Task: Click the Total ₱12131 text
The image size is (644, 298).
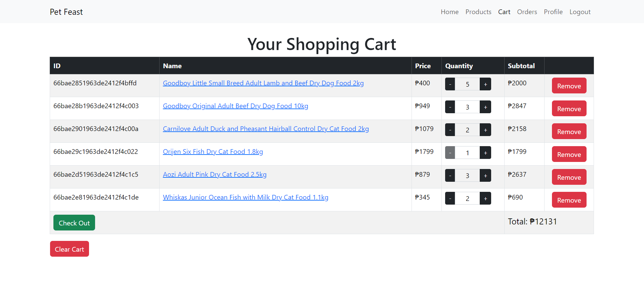Action: click(532, 221)
